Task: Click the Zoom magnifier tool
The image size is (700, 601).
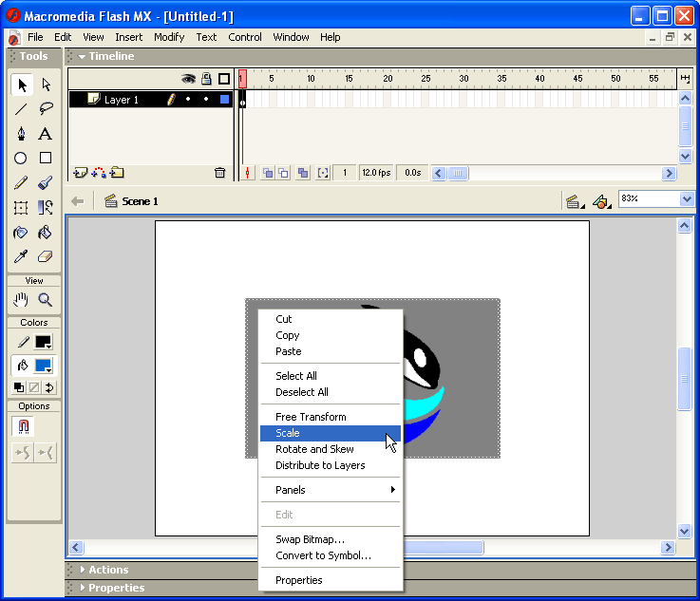Action: coord(45,300)
